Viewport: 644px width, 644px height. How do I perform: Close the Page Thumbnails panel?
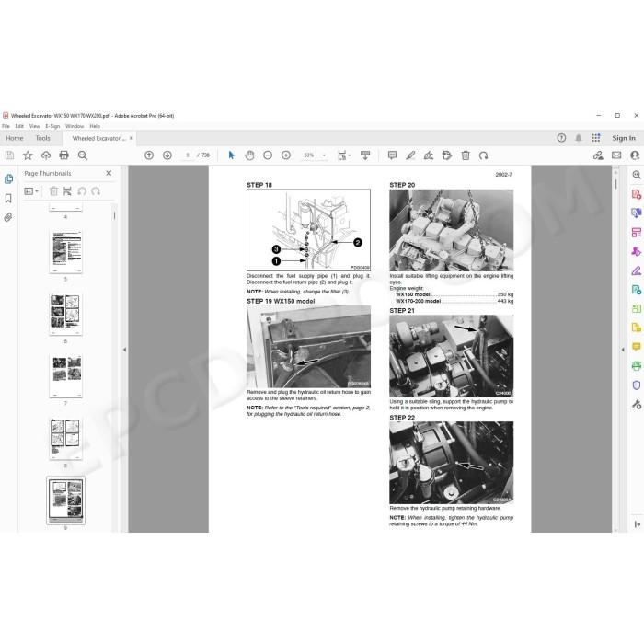click(109, 173)
